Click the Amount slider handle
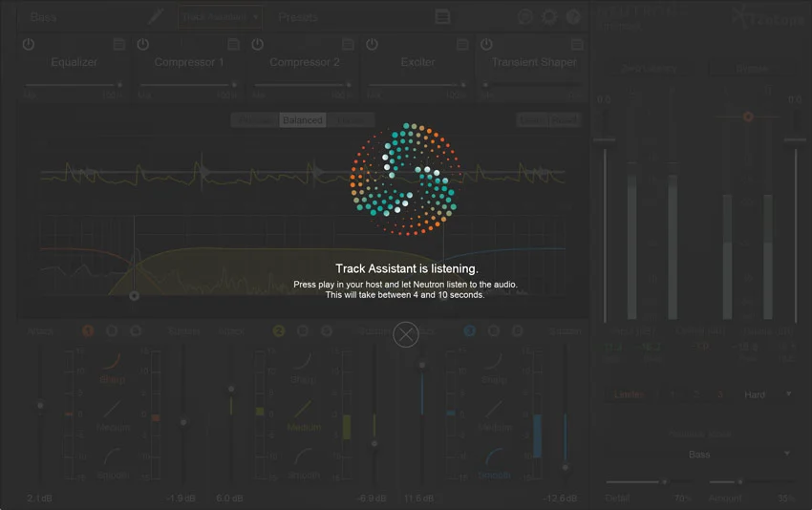Image resolution: width=812 pixels, height=510 pixels. [740, 482]
